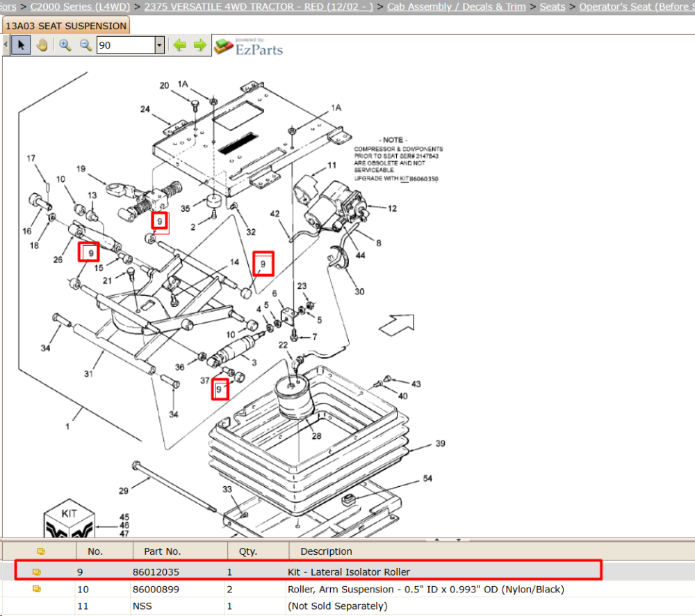Click callout 43 in the diagram
Viewport: 695px width, 616px height.
(416, 384)
